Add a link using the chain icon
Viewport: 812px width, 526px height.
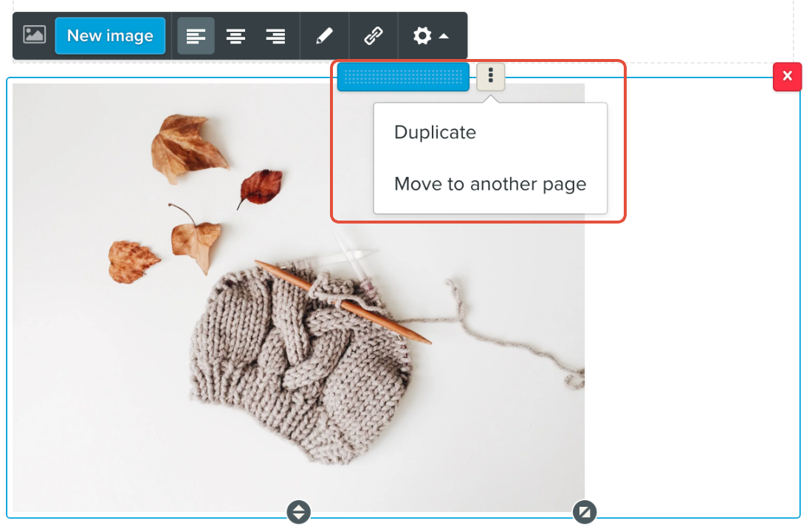click(374, 36)
